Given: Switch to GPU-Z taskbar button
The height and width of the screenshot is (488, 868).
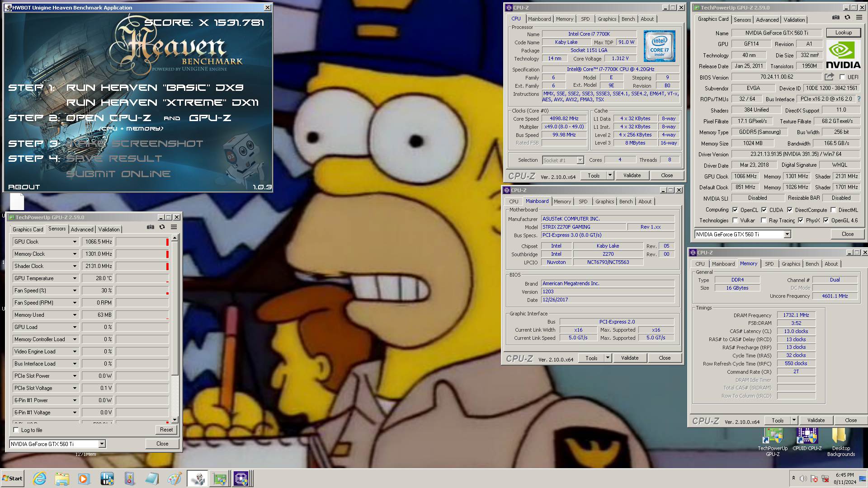Looking at the screenshot, I should (220, 479).
